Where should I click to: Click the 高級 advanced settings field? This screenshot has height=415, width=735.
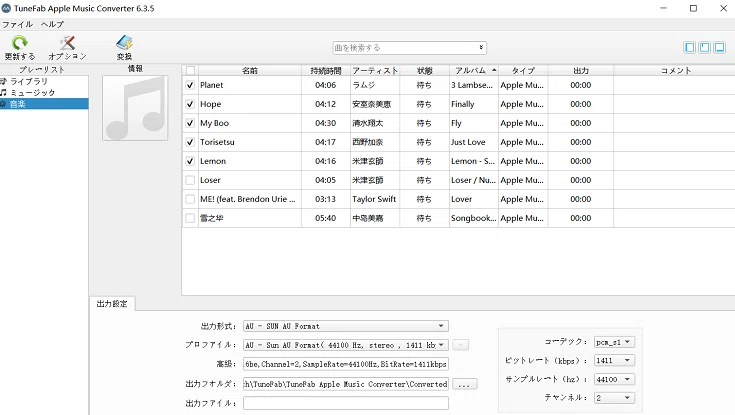(x=346, y=364)
